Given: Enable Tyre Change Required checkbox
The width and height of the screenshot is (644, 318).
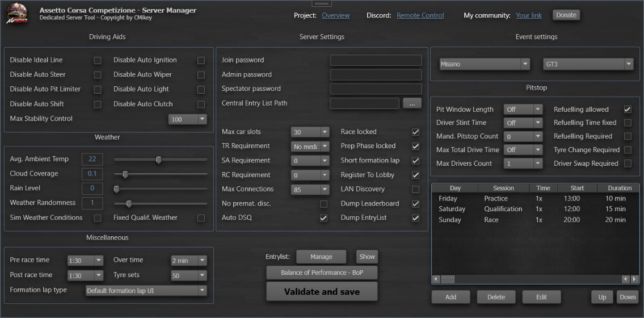Looking at the screenshot, I should [x=628, y=150].
